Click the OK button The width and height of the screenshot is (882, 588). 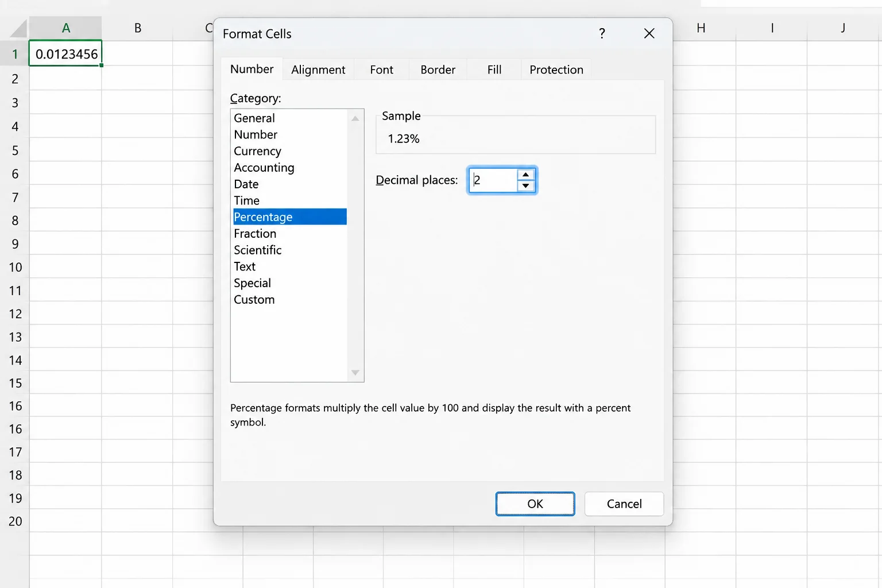click(x=535, y=504)
